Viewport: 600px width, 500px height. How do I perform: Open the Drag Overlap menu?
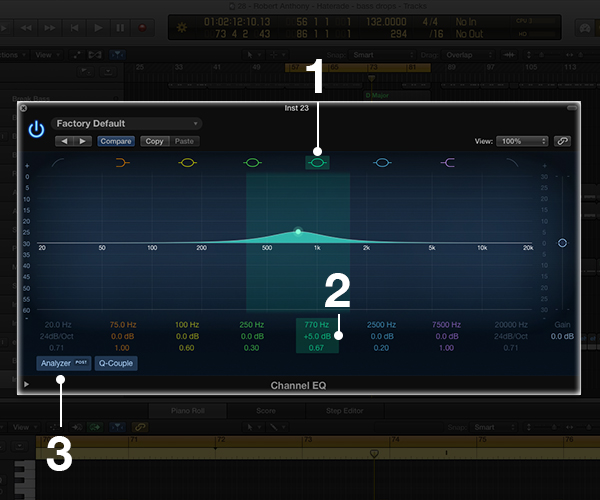click(468, 55)
